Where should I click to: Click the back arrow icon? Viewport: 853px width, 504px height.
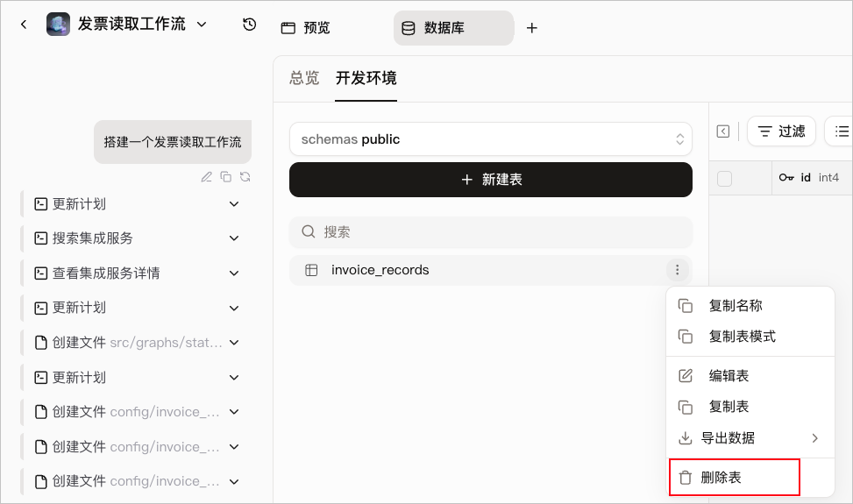click(x=24, y=25)
